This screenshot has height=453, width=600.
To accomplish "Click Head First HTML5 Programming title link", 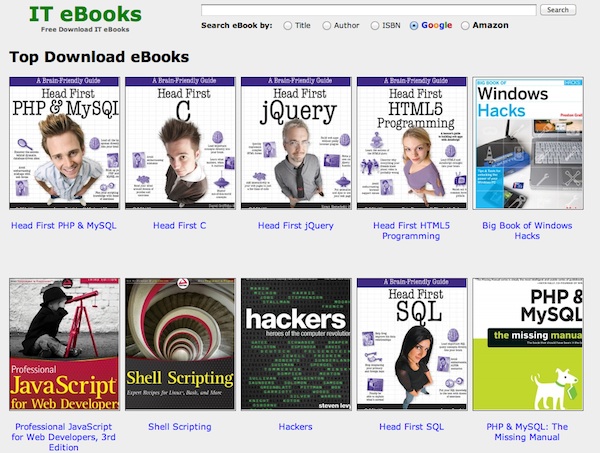I will [411, 231].
